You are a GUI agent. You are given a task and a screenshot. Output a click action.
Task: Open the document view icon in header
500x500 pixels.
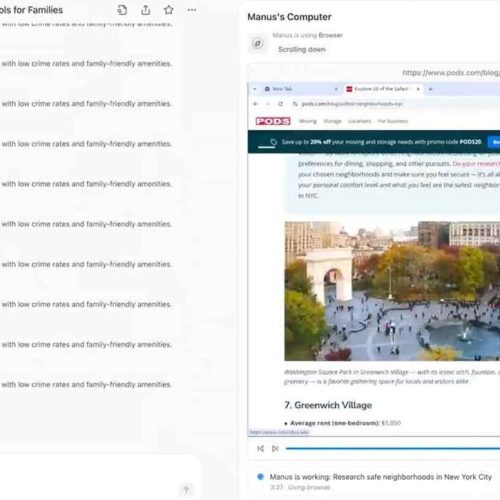pyautogui.click(x=122, y=10)
